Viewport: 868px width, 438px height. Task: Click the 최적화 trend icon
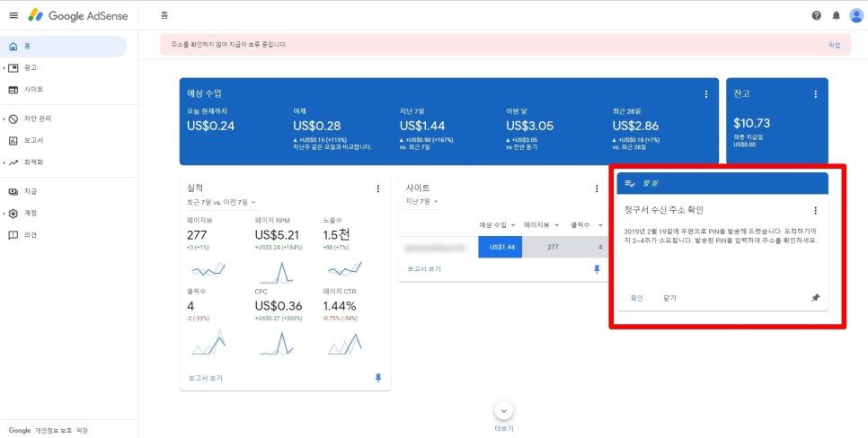(13, 162)
